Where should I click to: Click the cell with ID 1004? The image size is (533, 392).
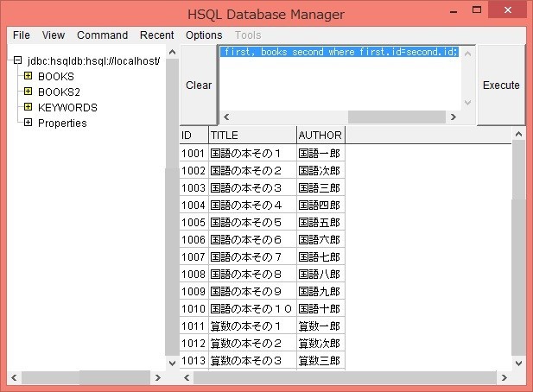click(x=194, y=205)
